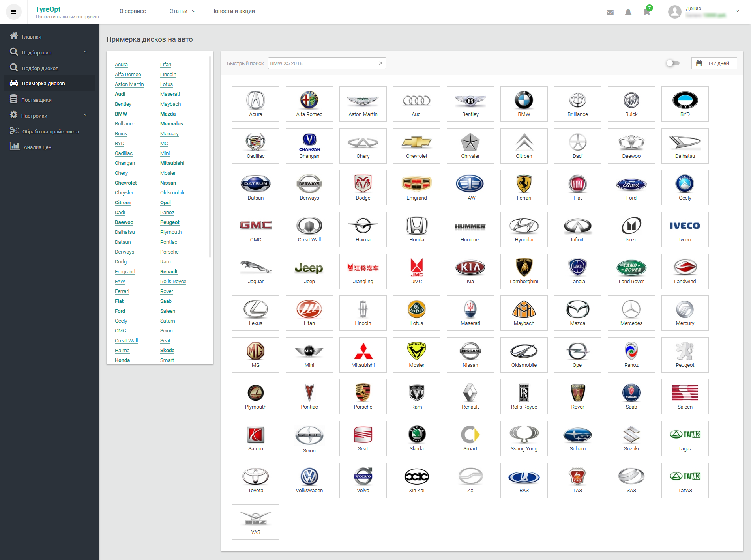The height and width of the screenshot is (560, 751).
Task: Click the user avatar icon
Action: click(675, 12)
